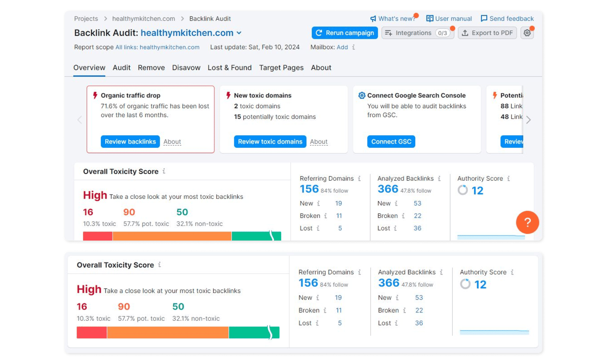Click info icon beside upper Analyzed Backlinks Lost

click(395, 228)
